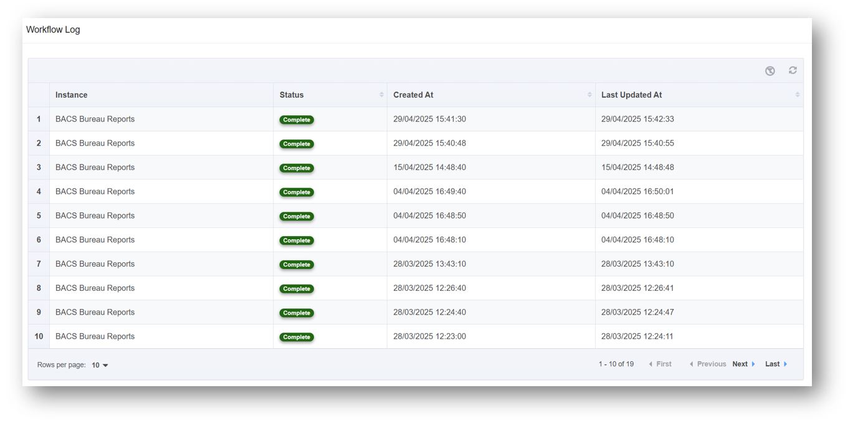The width and height of the screenshot is (868, 441).
Task: Sort by Last Updated At column arrows
Action: point(798,95)
